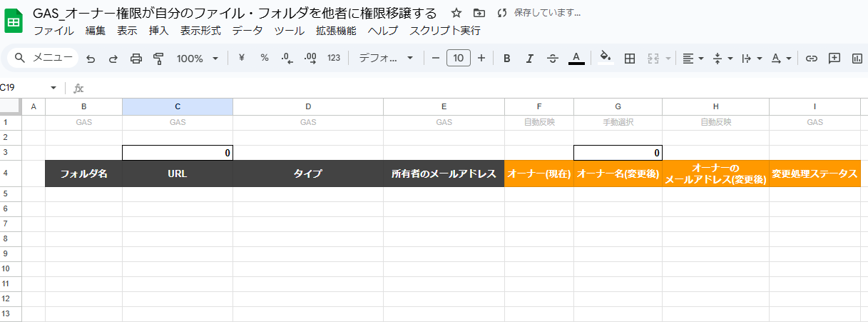Select row 4 header
The image size is (868, 322).
pyautogui.click(x=11, y=173)
